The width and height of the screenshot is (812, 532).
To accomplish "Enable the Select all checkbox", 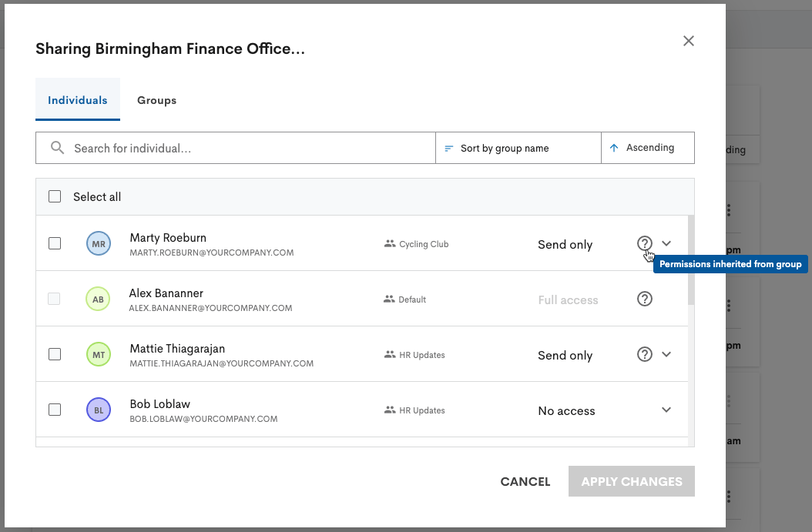I will click(55, 196).
